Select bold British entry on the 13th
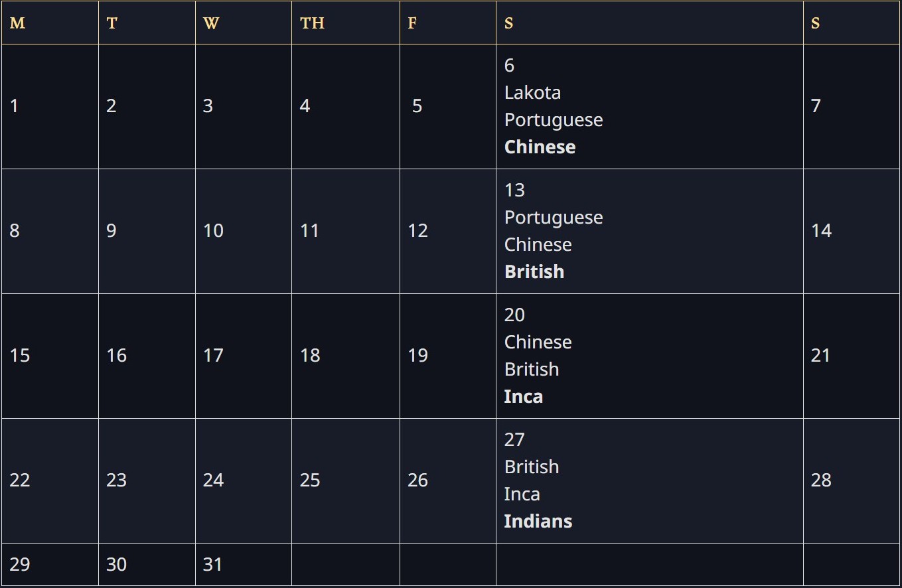902x588 pixels. [x=534, y=272]
